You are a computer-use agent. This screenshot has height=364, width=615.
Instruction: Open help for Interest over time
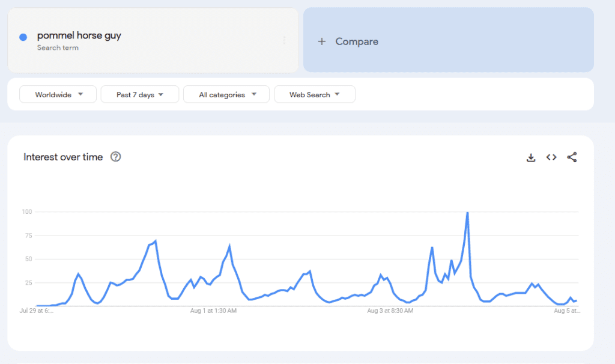pos(116,157)
